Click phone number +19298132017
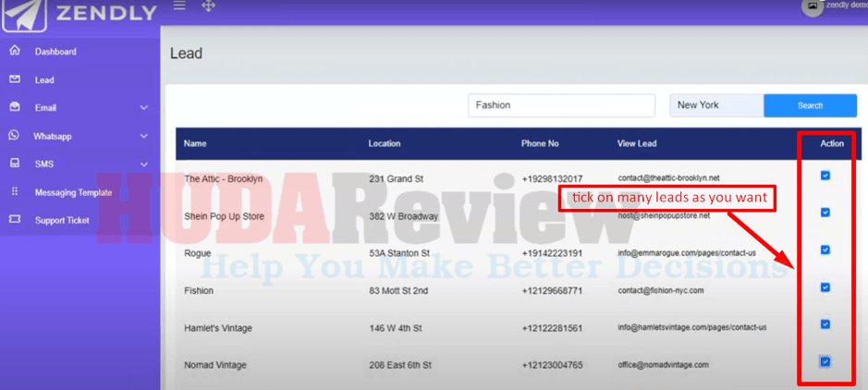The width and height of the screenshot is (868, 390). pos(551,178)
